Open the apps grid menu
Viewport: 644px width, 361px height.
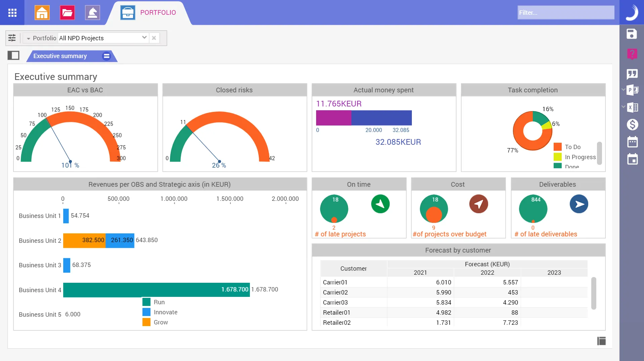click(12, 13)
